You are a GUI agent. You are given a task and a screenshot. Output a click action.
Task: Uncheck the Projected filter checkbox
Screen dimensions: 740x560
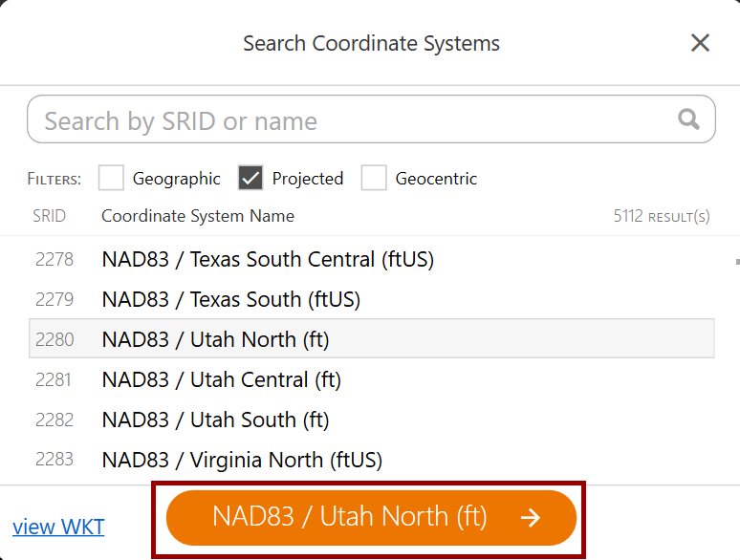click(x=250, y=178)
